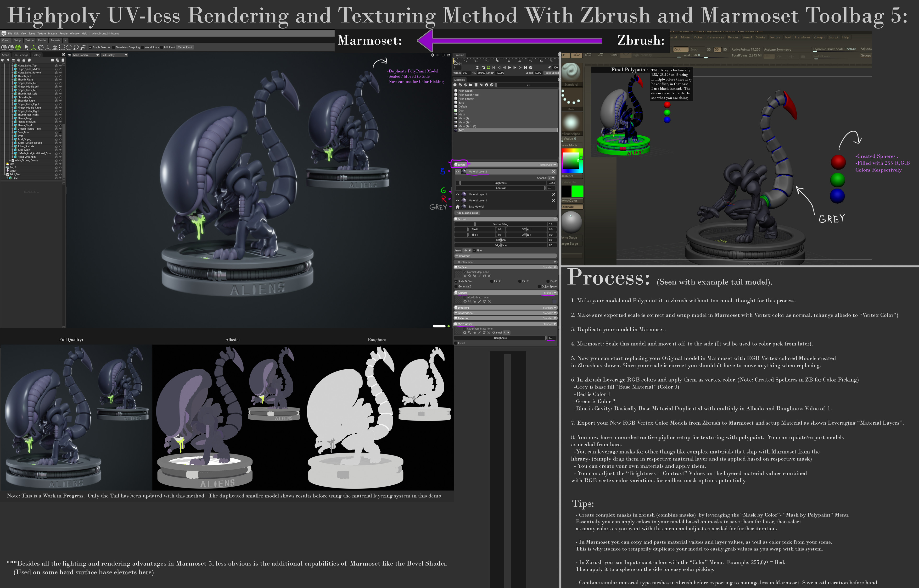The image size is (919, 588).
Task: Open the Full Quality render dropdown
Action: (x=114, y=55)
